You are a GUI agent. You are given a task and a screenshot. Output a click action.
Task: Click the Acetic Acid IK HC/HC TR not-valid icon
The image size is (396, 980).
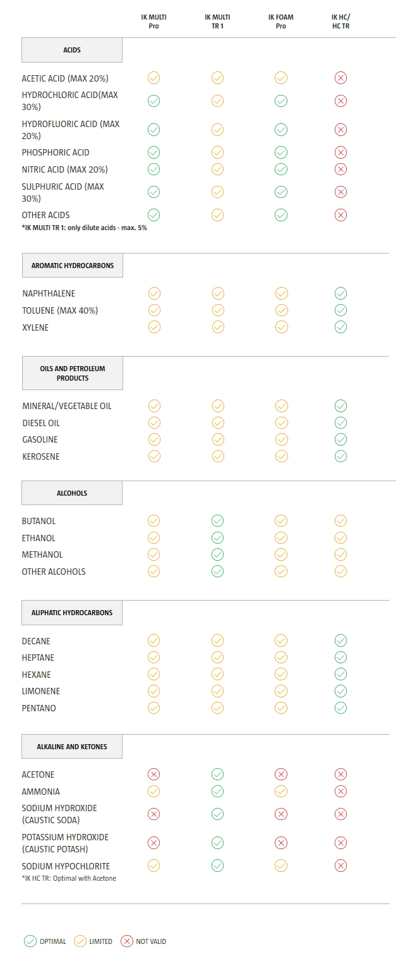(x=340, y=78)
